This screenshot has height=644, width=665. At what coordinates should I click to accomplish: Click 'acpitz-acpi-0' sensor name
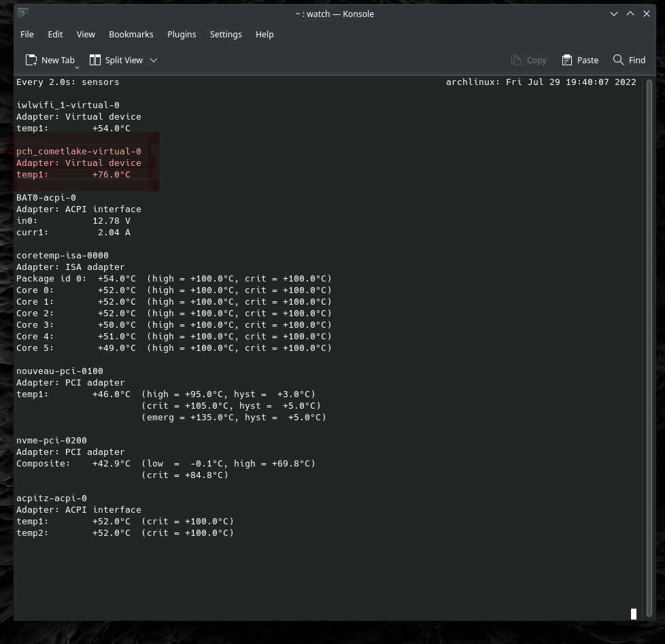coord(52,498)
